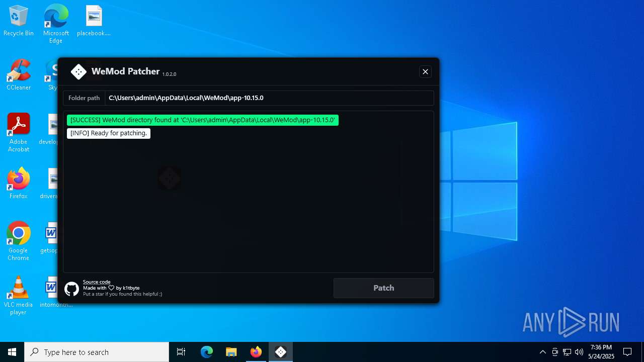Open Google Chrome desktop shortcut
The image size is (644, 362).
pyautogui.click(x=19, y=241)
